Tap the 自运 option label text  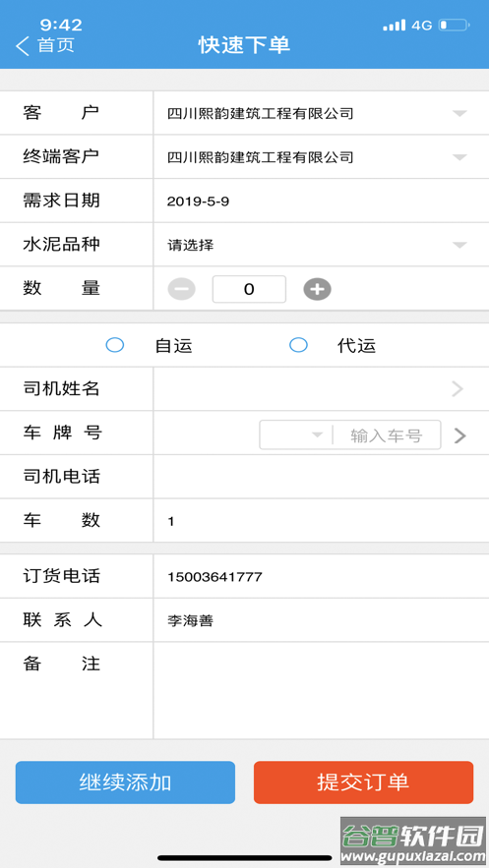[173, 346]
